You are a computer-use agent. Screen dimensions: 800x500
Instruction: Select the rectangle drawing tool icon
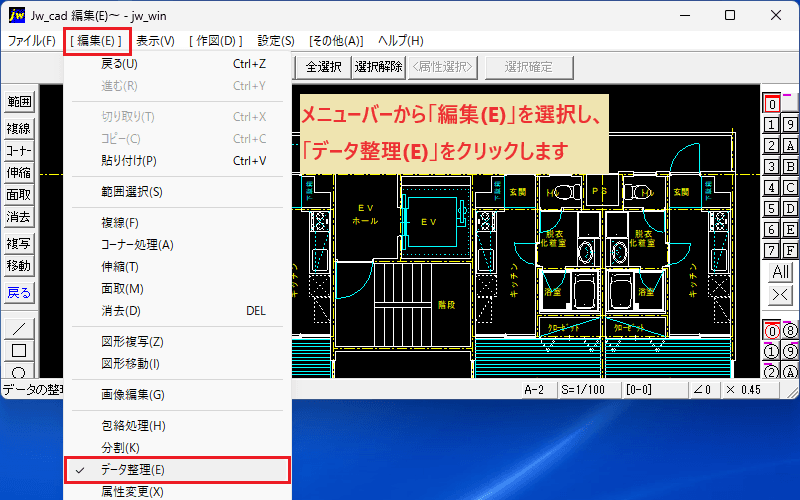[19, 351]
